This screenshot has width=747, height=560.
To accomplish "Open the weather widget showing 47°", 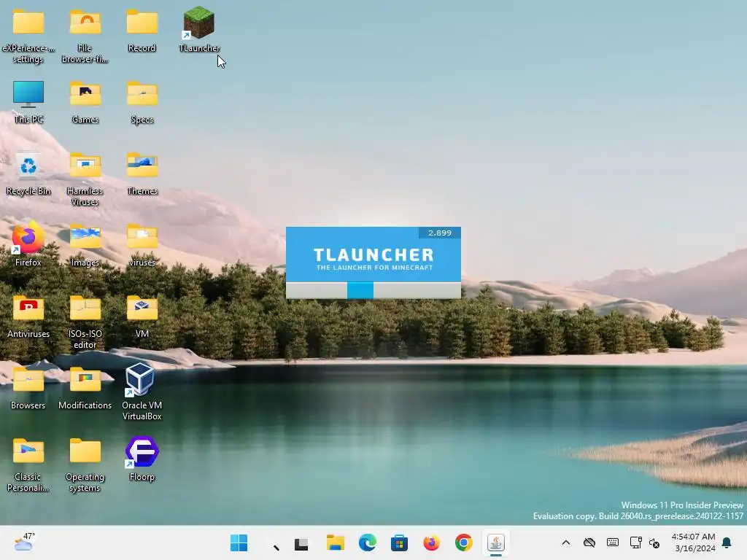I will pos(24,542).
